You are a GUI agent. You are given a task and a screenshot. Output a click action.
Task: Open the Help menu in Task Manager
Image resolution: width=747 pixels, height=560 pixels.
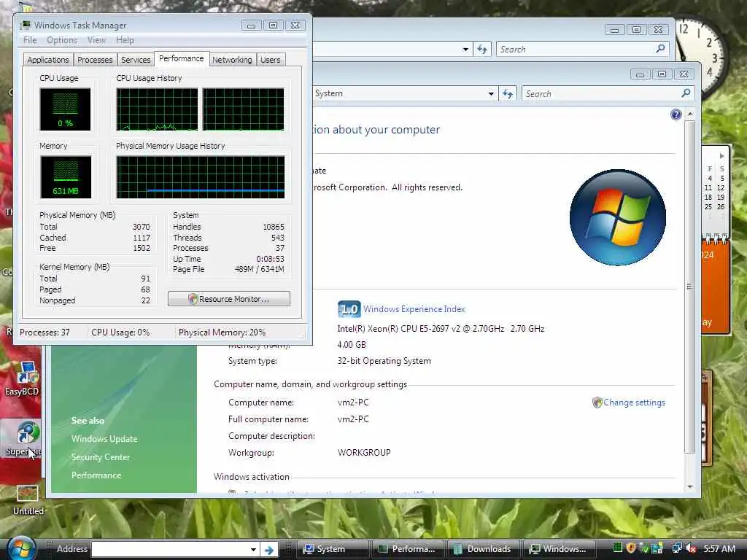pos(125,40)
